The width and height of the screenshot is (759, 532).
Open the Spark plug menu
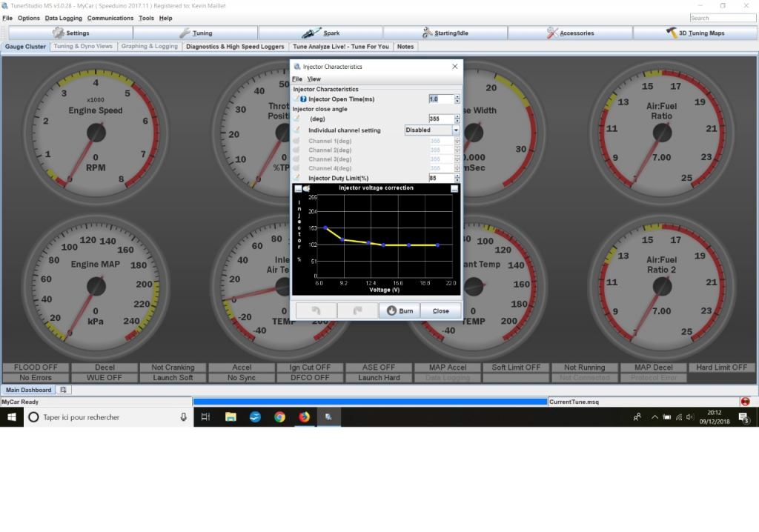pyautogui.click(x=320, y=33)
